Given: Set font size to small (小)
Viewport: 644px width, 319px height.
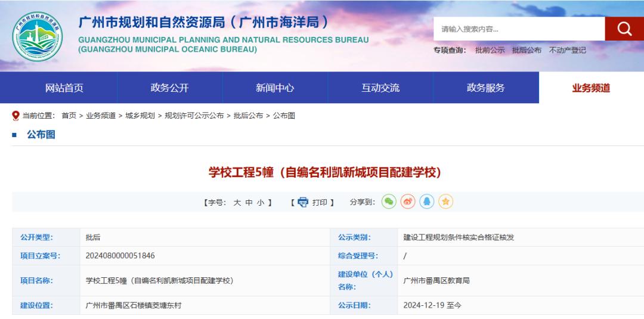Looking at the screenshot, I should (261, 203).
